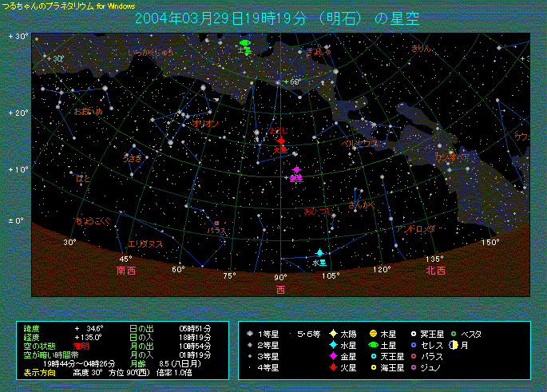Click the green Saturn marker in the sky
The height and width of the screenshot is (392, 547).
pos(244,44)
